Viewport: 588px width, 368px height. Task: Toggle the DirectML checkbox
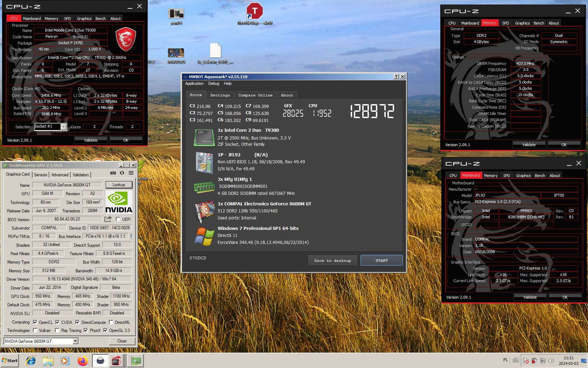111,322
